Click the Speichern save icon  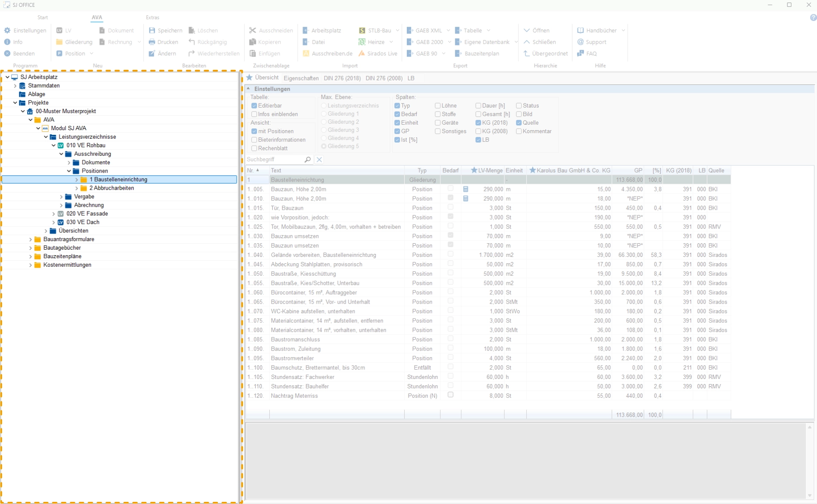pos(152,30)
